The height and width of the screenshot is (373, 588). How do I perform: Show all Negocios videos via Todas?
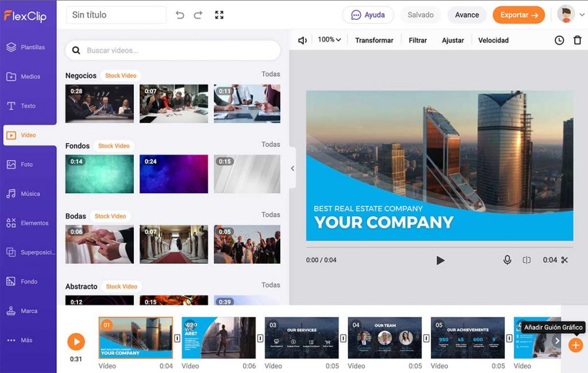pos(270,74)
